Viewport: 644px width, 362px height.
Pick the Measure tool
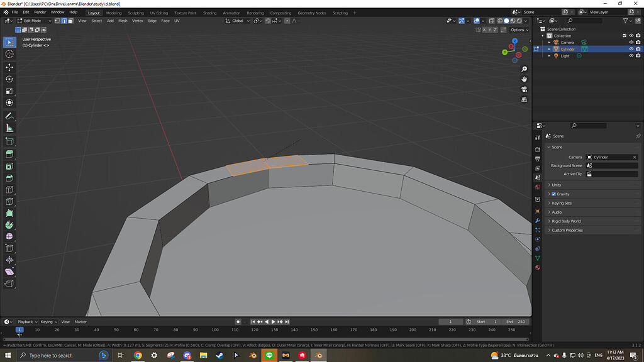9,128
